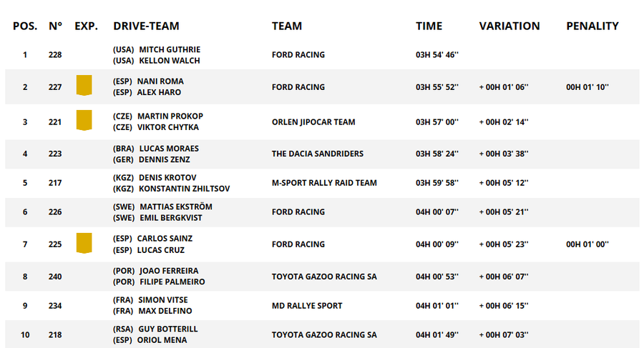The image size is (644, 348).
Task: Click the PENALITY column header
Action: coord(592,26)
